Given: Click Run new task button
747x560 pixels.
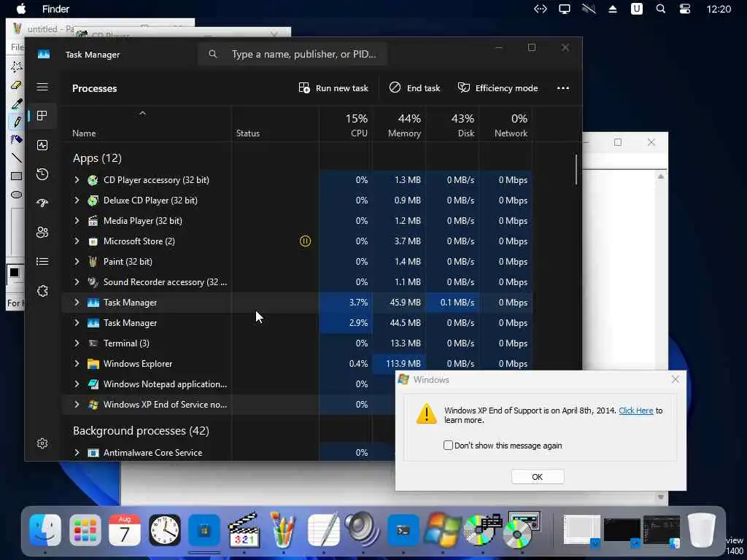Looking at the screenshot, I should tap(333, 88).
